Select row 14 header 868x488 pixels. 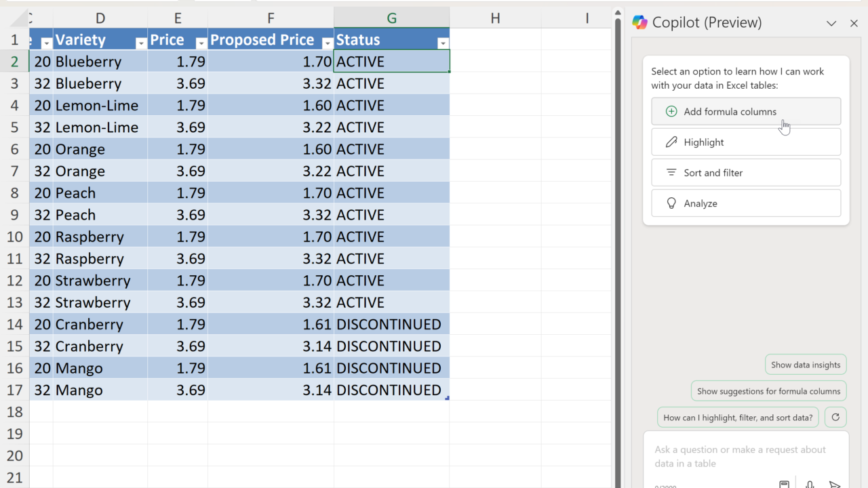point(14,324)
